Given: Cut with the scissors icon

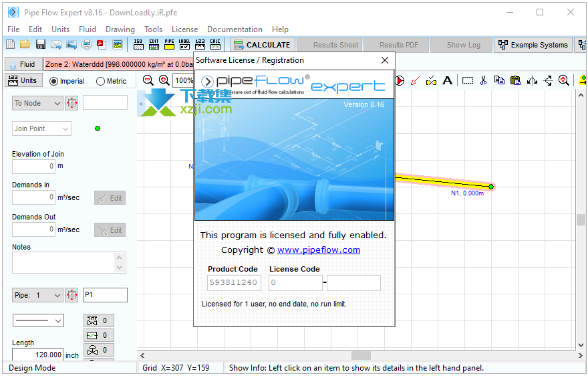Looking at the screenshot, I should [483, 80].
